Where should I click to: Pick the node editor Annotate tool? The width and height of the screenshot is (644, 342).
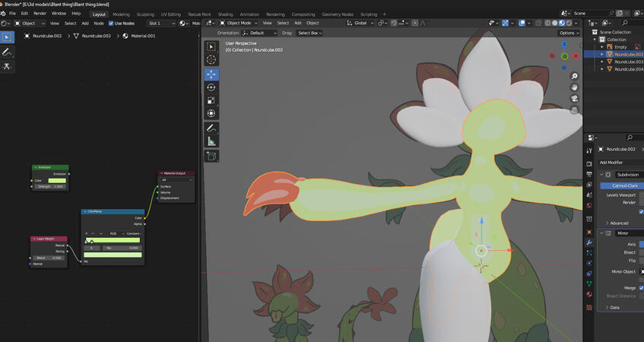(x=7, y=52)
